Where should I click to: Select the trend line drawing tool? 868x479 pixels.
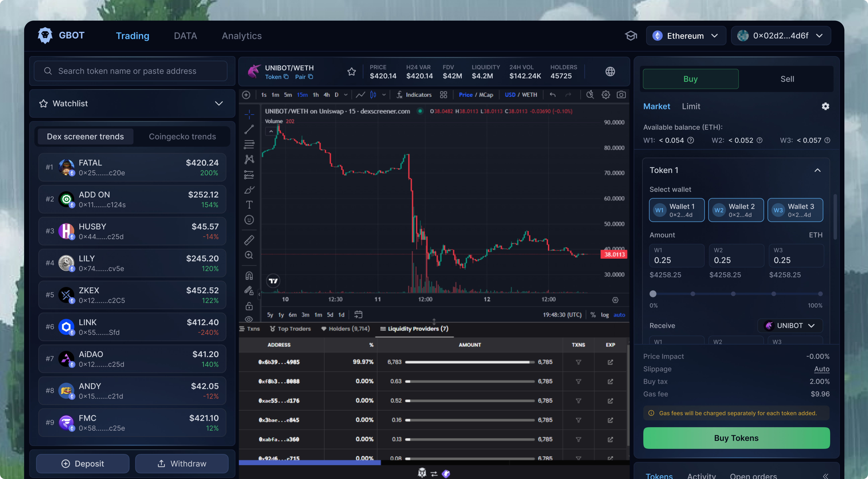[x=249, y=130]
